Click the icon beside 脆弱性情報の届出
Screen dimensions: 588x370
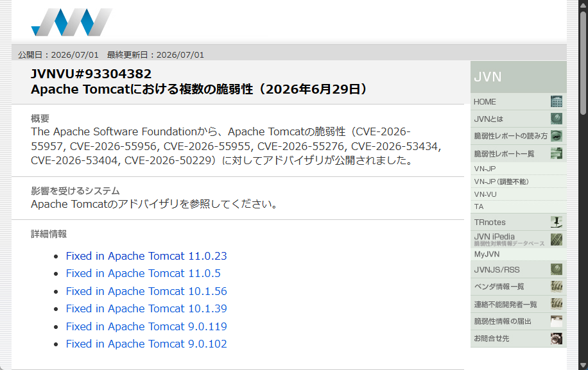click(x=556, y=321)
